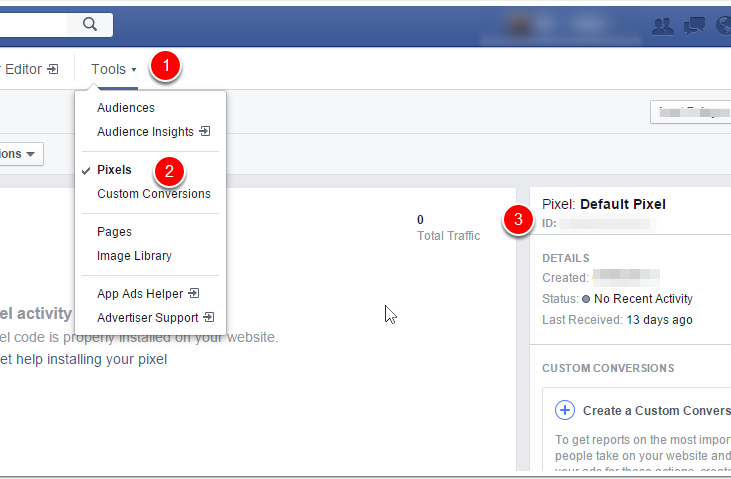Screen dimensions: 731x479
Task: Open friend requests icon in top bar
Action: [662, 26]
